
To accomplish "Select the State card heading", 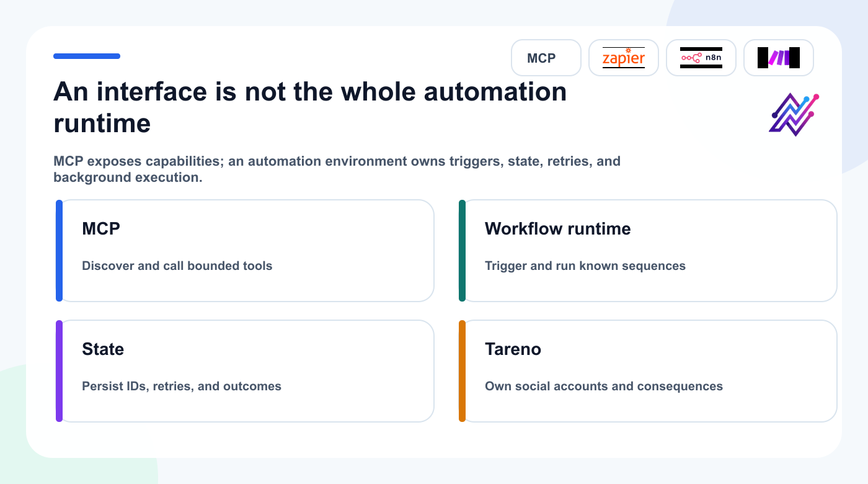I will tap(103, 349).
